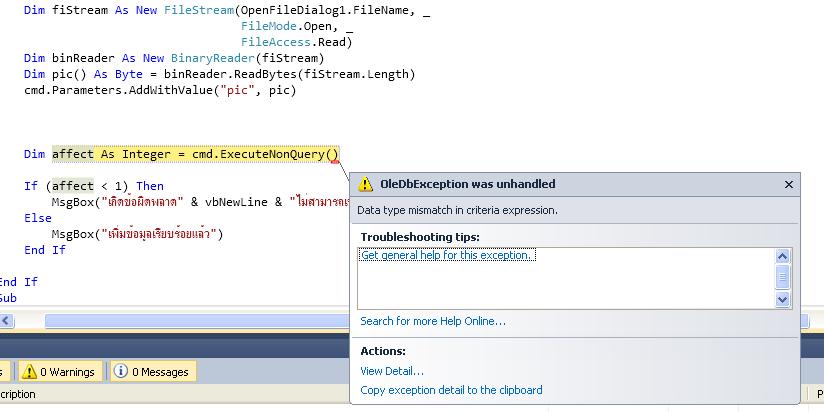Screen dimensions: 824x412
Task: Copy exception detail to the clipboard
Action: pyautogui.click(x=451, y=390)
